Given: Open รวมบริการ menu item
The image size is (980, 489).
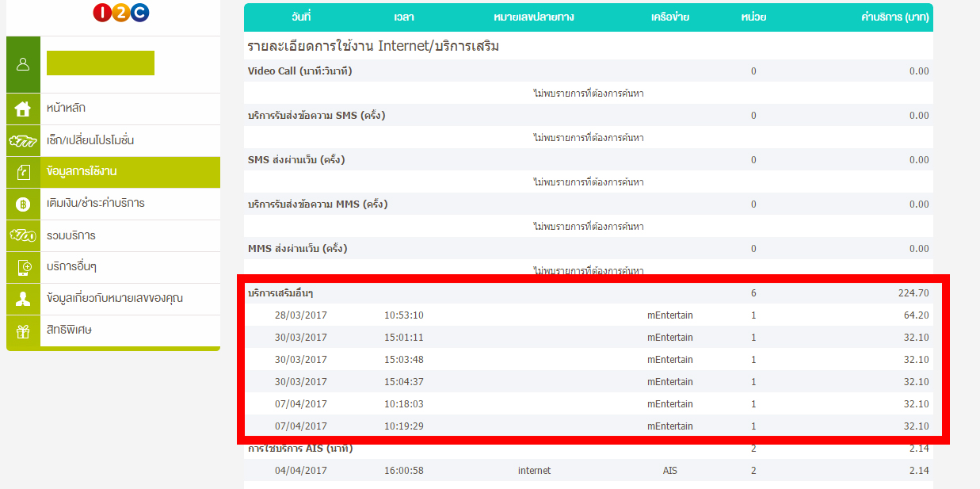Looking at the screenshot, I should pos(113,235).
